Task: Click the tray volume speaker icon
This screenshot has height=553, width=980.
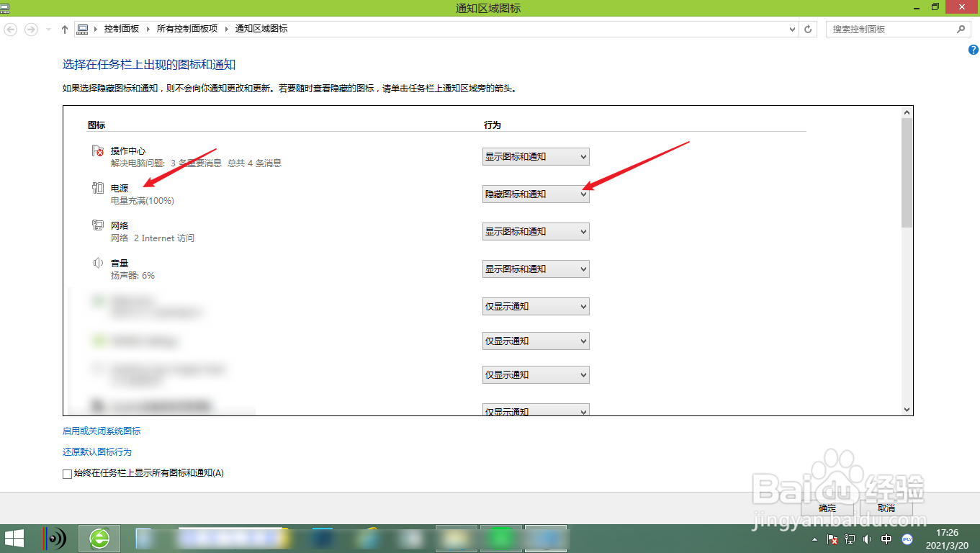Action: point(868,539)
